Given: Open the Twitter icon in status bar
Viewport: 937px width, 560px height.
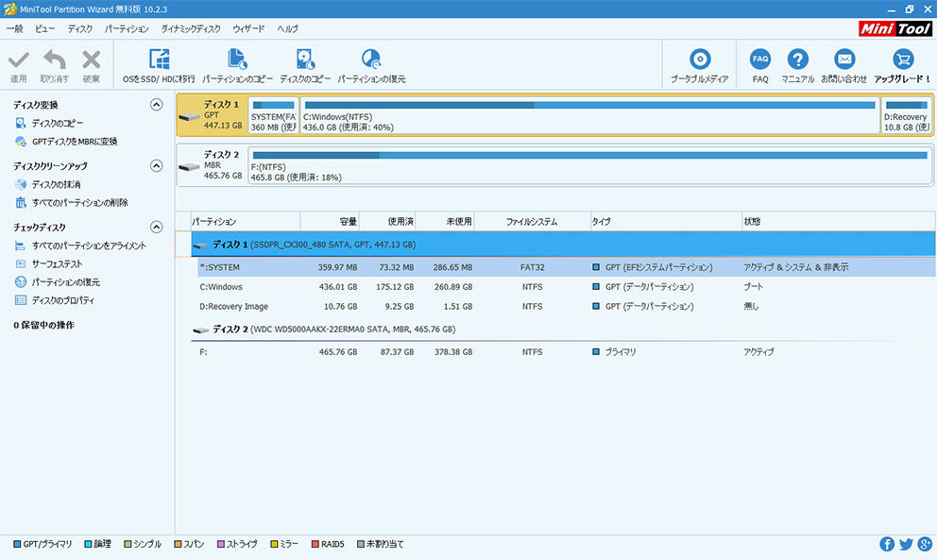Looking at the screenshot, I should click(906, 544).
